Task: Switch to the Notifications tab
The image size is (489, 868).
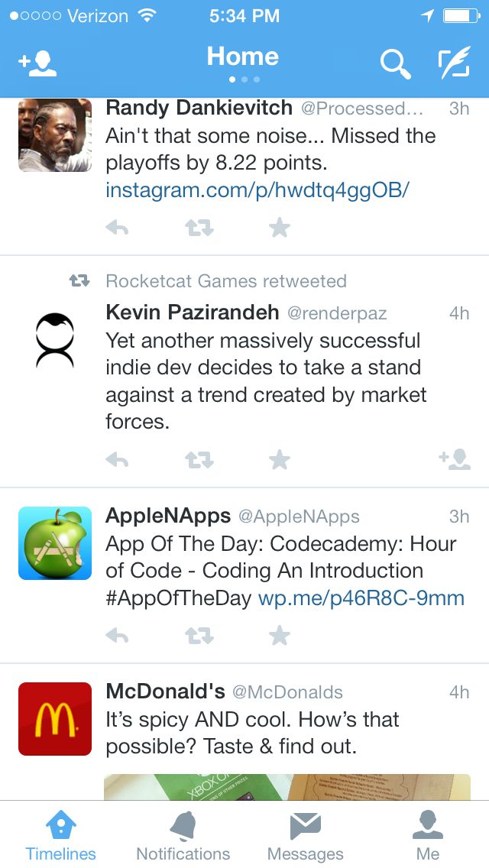Action: (183, 835)
